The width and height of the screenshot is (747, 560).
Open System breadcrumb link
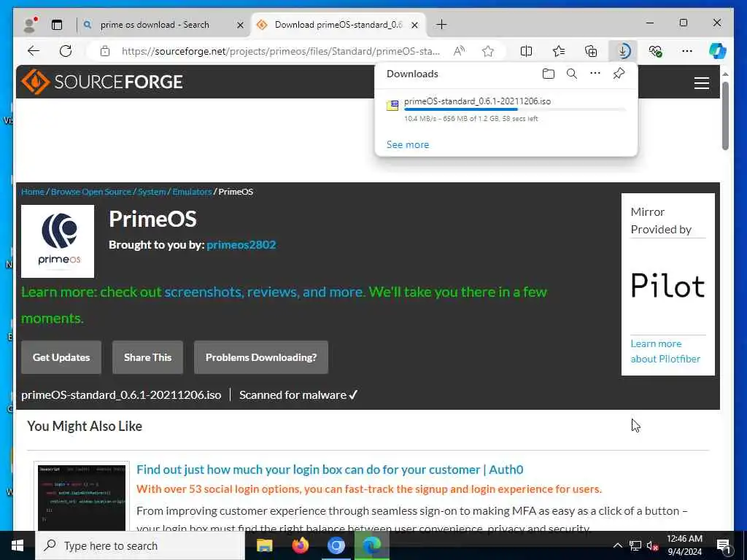tap(152, 192)
